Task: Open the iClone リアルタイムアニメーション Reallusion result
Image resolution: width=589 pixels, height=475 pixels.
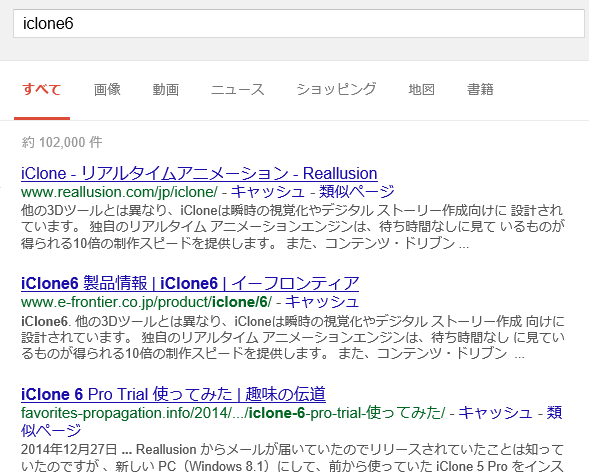Action: click(x=199, y=173)
